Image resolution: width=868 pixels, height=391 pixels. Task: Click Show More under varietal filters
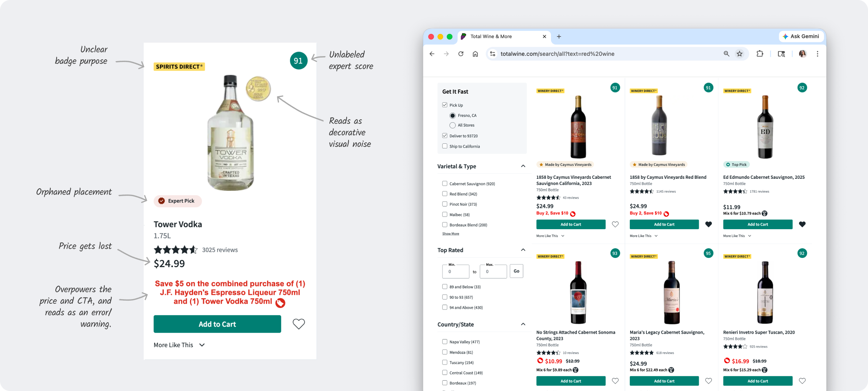(451, 234)
